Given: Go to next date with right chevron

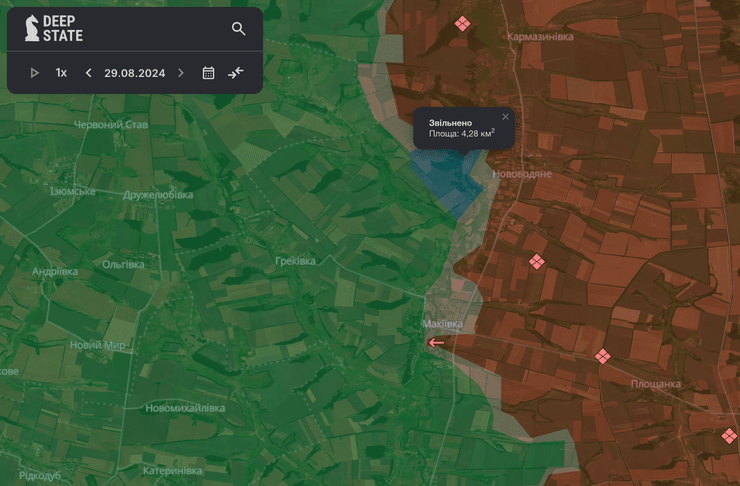Looking at the screenshot, I should pyautogui.click(x=181, y=73).
